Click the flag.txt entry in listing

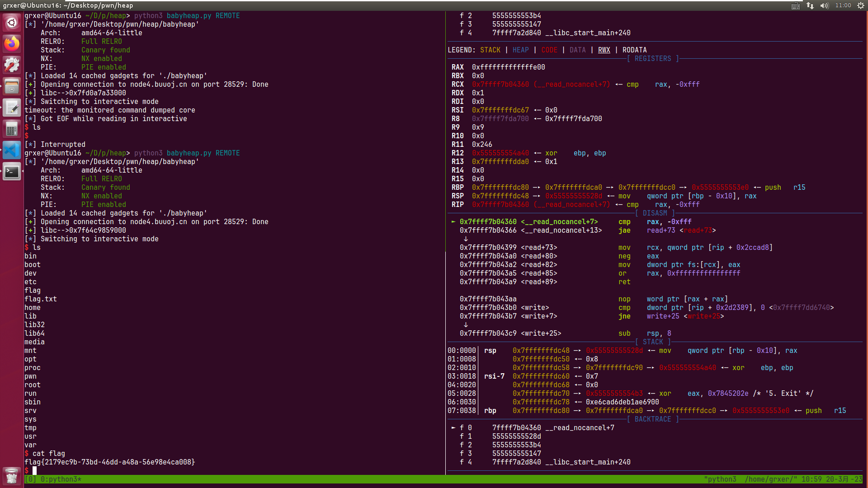[41, 299]
